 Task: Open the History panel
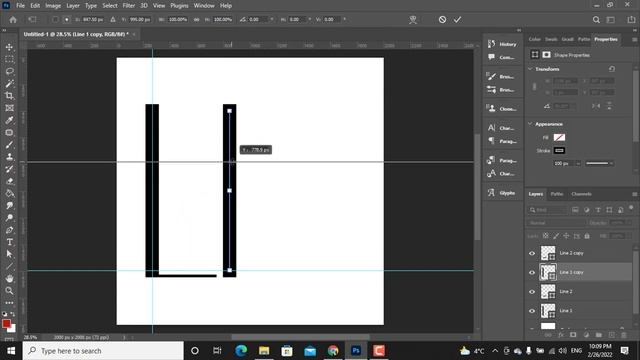click(x=502, y=44)
